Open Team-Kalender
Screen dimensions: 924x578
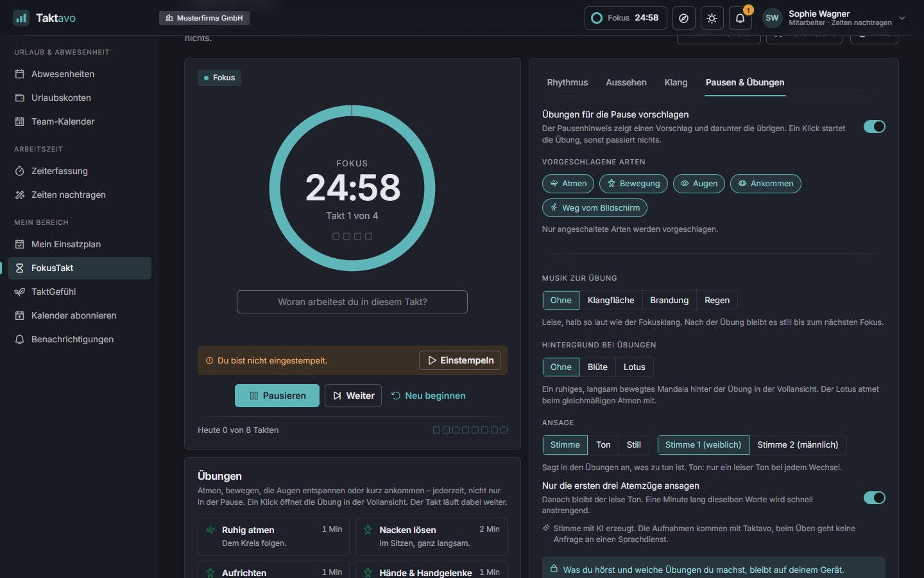coord(80,121)
